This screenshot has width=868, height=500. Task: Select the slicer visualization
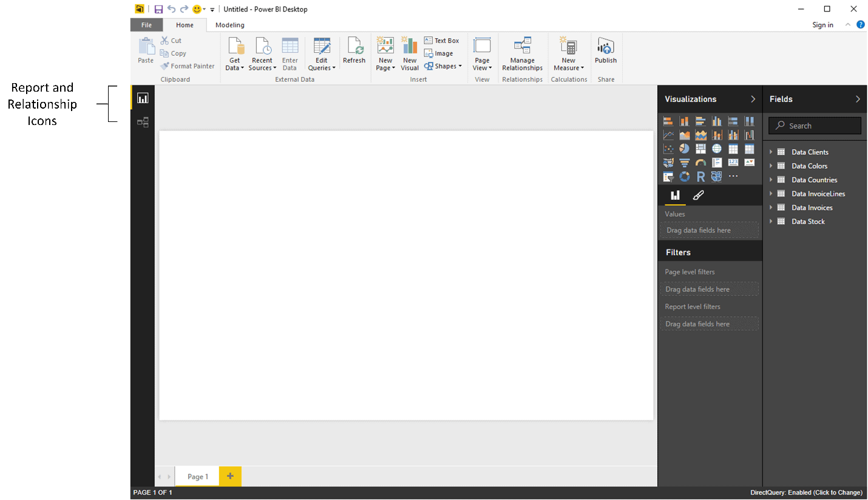tap(668, 177)
